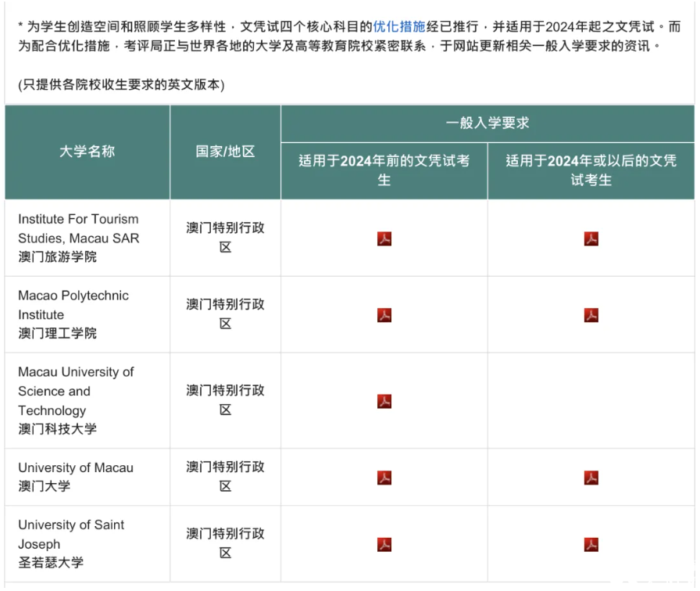Click region cell in the 澳门科技大学 row
Image resolution: width=700 pixels, height=591 pixels.
[225, 400]
